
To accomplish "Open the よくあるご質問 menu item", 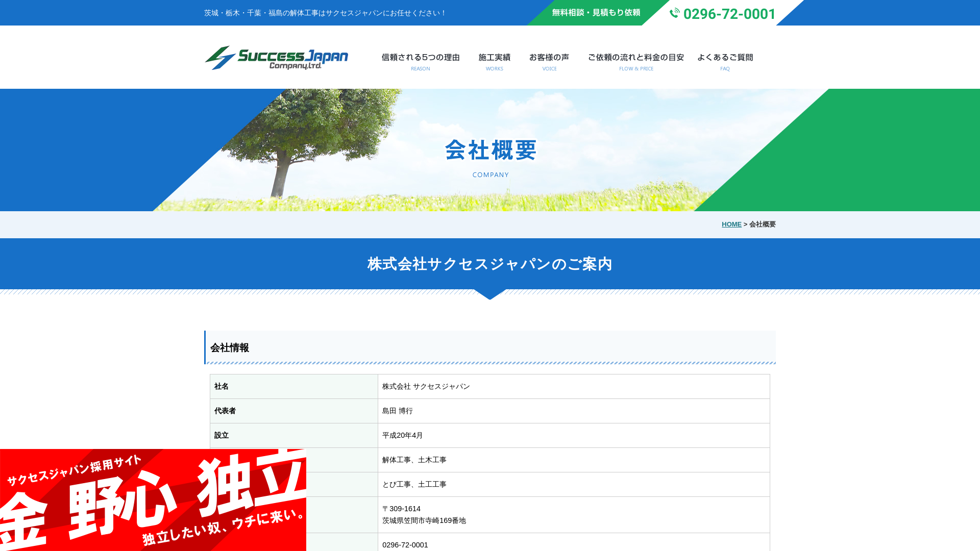I will (725, 57).
